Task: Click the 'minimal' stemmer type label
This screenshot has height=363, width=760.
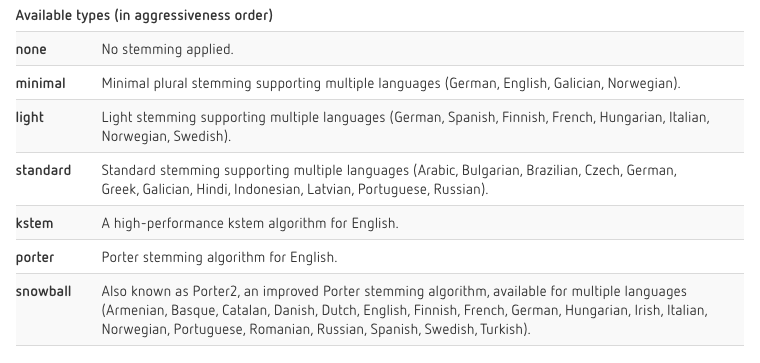Action: click(x=41, y=83)
